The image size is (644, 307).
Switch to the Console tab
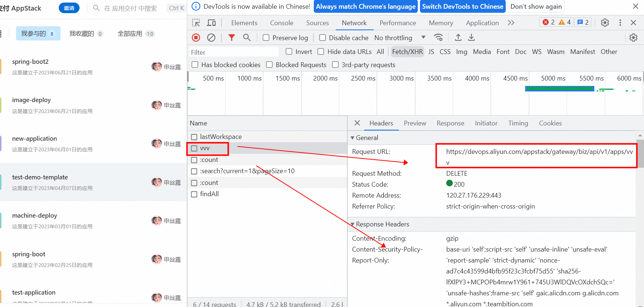pyautogui.click(x=282, y=23)
